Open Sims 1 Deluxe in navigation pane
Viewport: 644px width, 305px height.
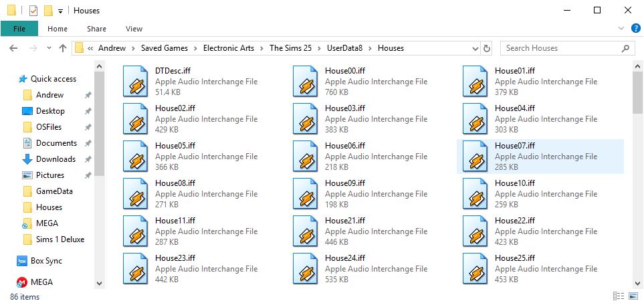point(60,239)
